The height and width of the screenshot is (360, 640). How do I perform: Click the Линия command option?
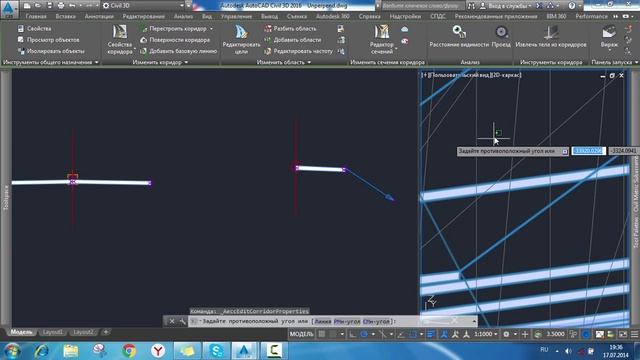point(323,322)
